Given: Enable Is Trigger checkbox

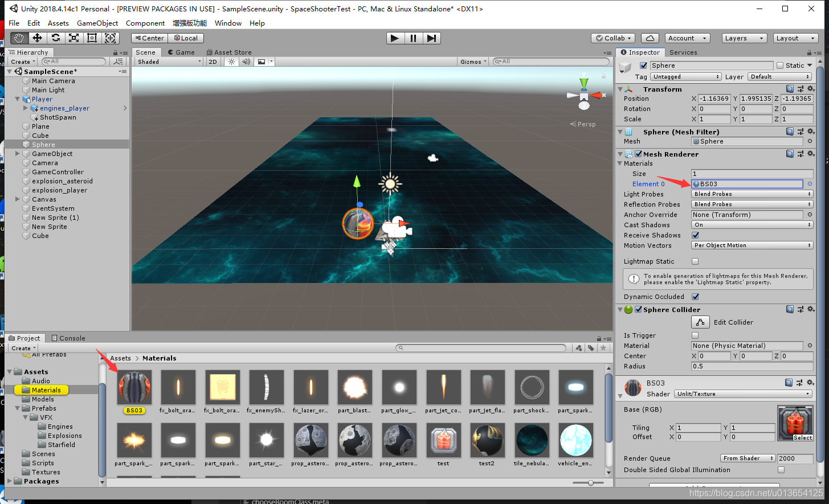Looking at the screenshot, I should [x=695, y=335].
